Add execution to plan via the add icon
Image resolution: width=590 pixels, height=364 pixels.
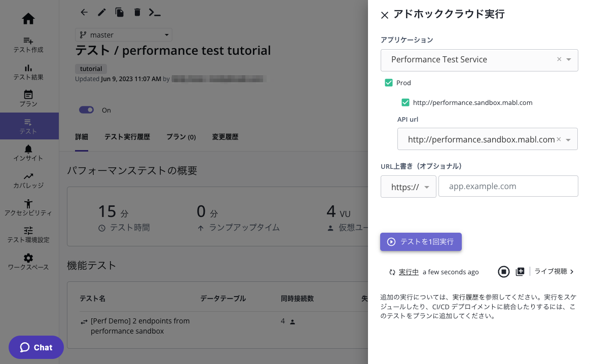point(520,271)
